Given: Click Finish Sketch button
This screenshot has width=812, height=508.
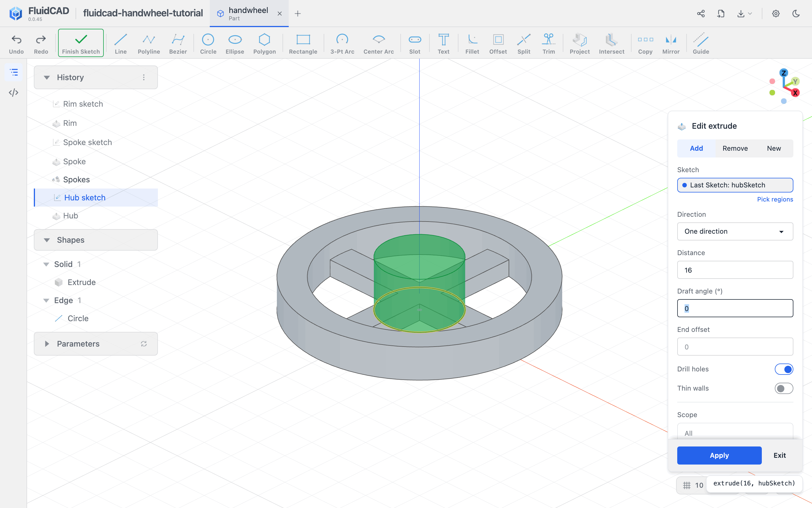Looking at the screenshot, I should pos(81,43).
